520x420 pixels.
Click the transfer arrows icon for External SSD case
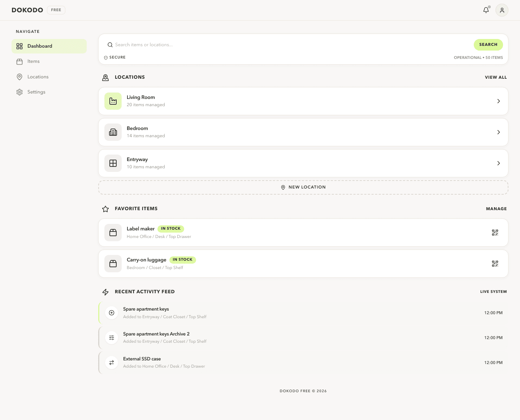point(112,363)
